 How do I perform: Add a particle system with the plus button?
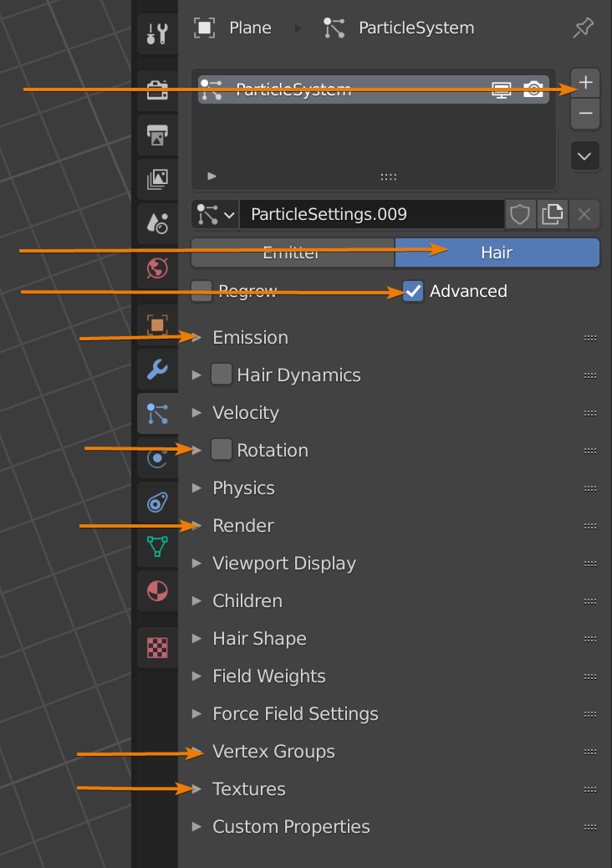pyautogui.click(x=584, y=82)
